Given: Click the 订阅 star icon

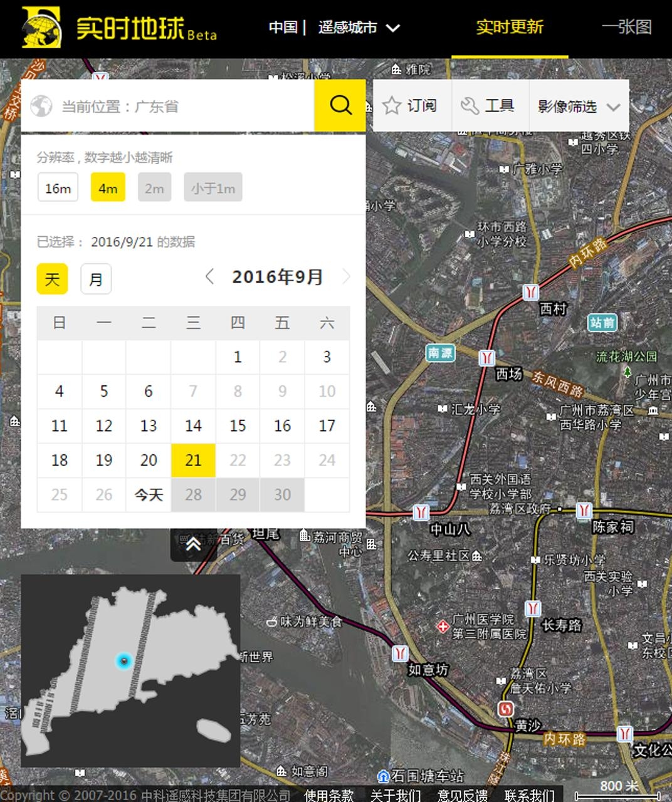Looking at the screenshot, I should click(x=392, y=106).
